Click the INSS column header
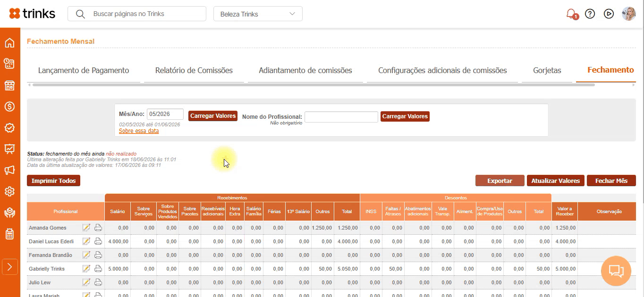Viewport: 644px width, 297px height. [371, 212]
